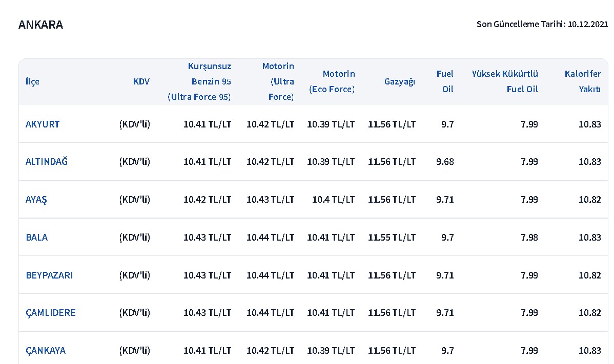Select AYAŞ's 9.71 fuel oil value
Screen dimensions: 614x364
click(x=445, y=199)
